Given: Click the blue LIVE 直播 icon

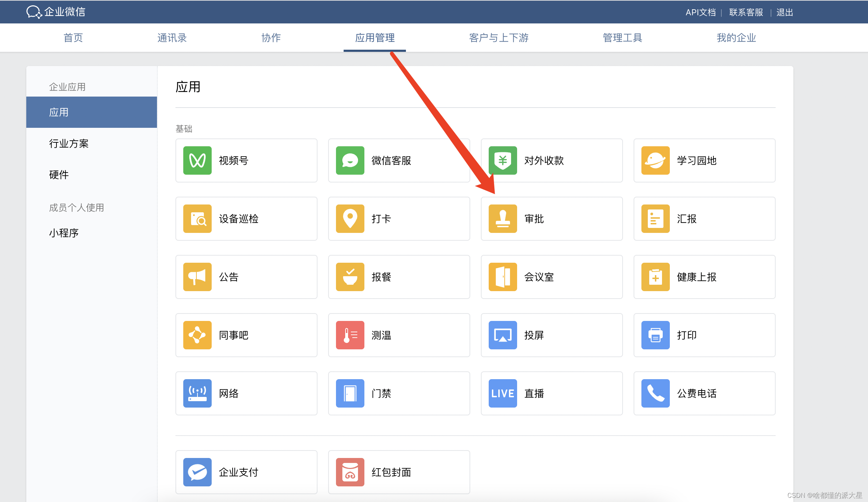Looking at the screenshot, I should click(503, 393).
